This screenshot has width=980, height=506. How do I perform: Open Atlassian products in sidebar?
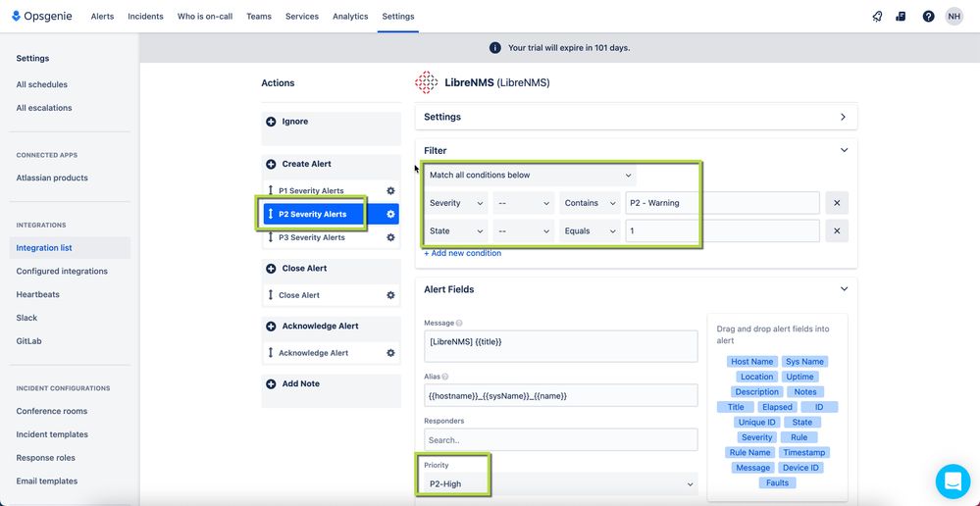tap(52, 178)
